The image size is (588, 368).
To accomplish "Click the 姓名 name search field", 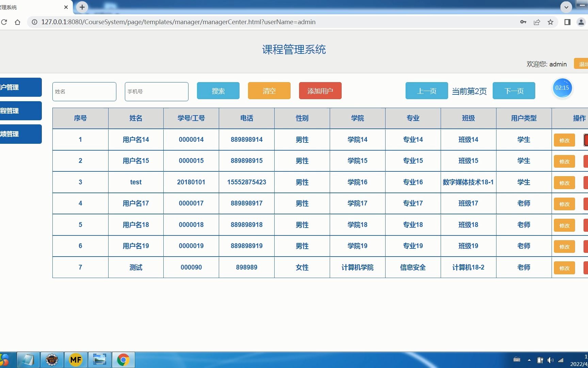I will click(x=84, y=91).
